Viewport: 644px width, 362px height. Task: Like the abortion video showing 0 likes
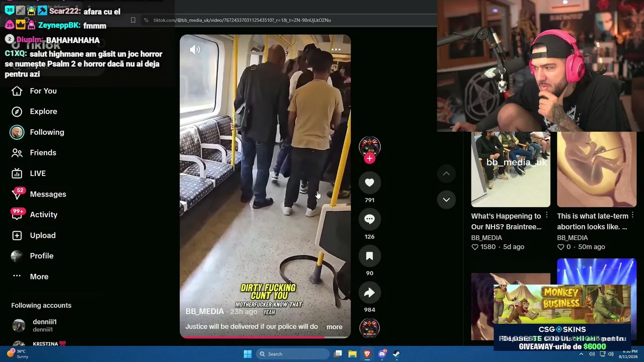pos(560,247)
